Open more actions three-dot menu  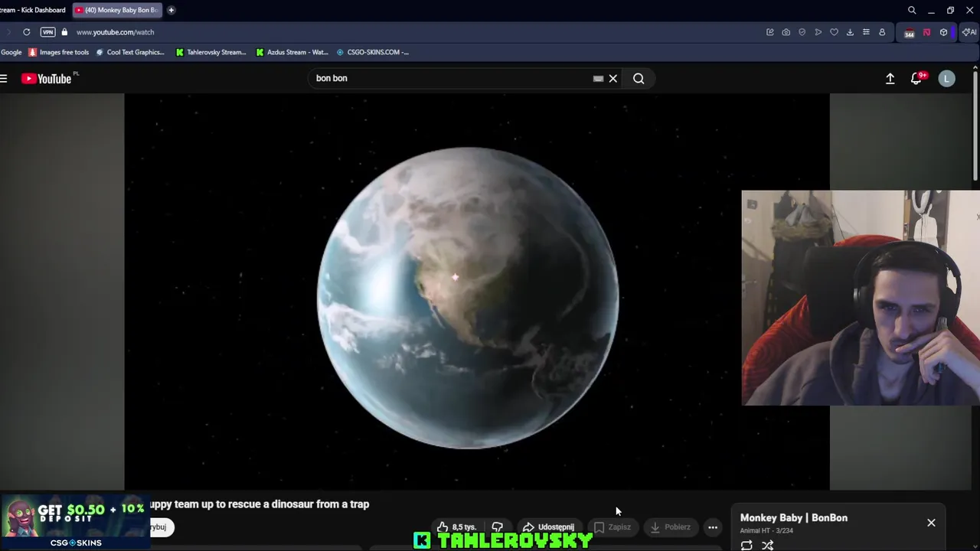pyautogui.click(x=713, y=527)
